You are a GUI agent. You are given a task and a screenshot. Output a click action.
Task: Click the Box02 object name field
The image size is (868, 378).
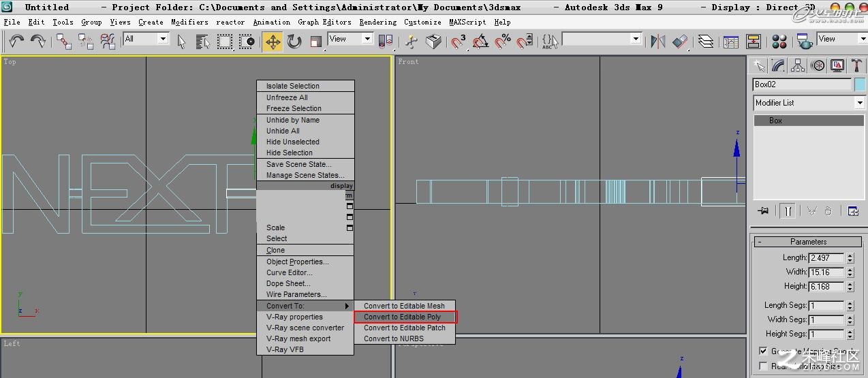coord(802,84)
